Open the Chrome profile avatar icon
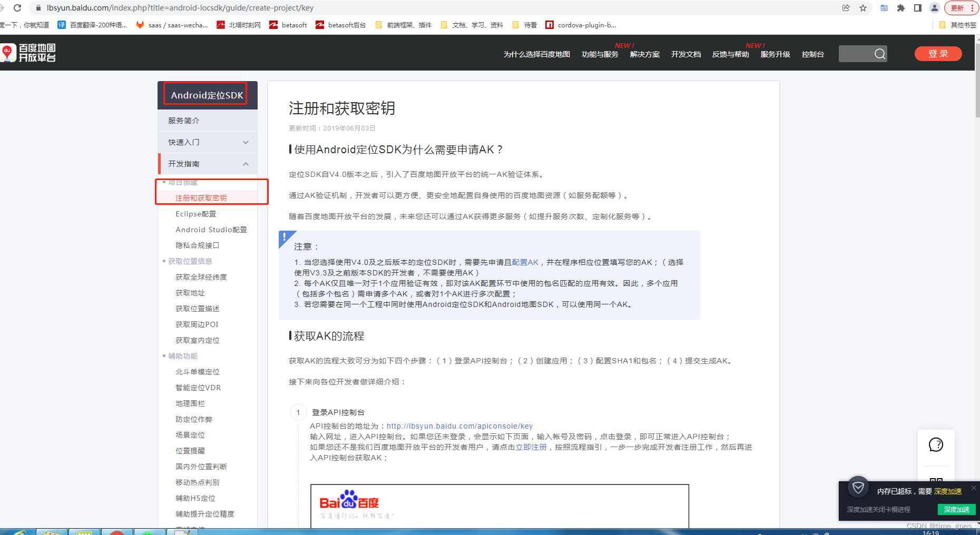 click(x=935, y=8)
